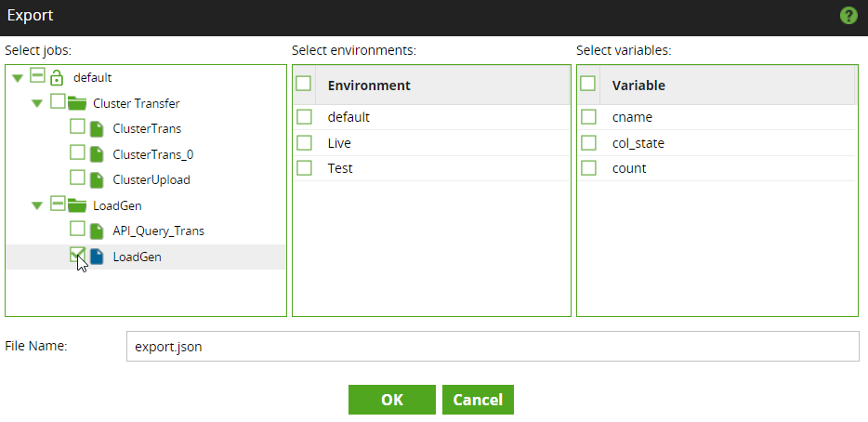868x422 pixels.
Task: Select the ClusterUpload job label
Action: pos(151,180)
